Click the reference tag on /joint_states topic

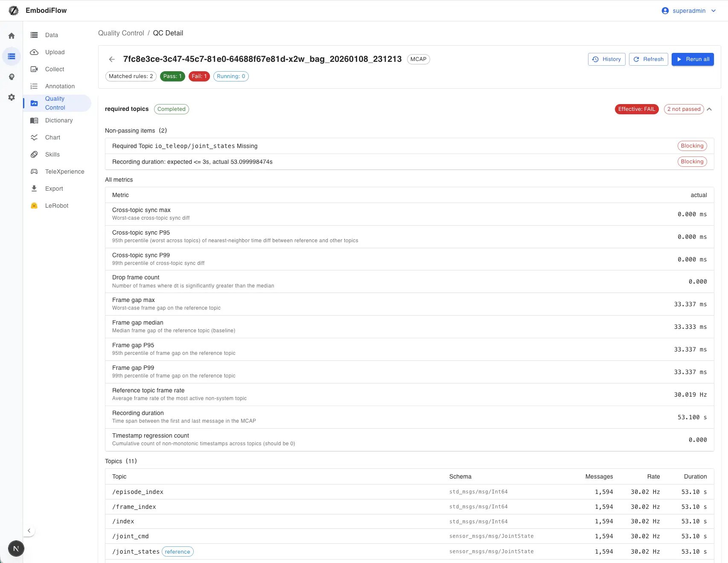(x=178, y=551)
